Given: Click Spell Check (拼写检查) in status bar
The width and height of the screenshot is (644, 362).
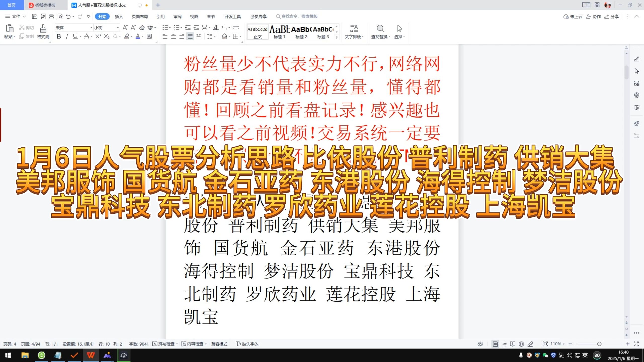Looking at the screenshot, I should click(165, 344).
